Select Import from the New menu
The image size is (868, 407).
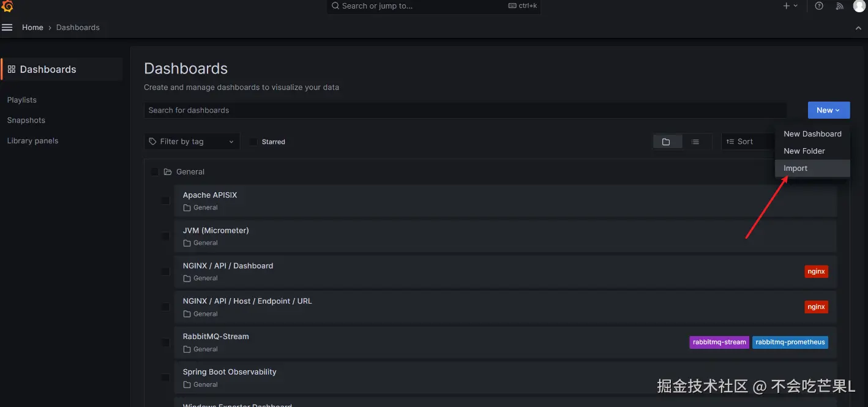coord(812,168)
